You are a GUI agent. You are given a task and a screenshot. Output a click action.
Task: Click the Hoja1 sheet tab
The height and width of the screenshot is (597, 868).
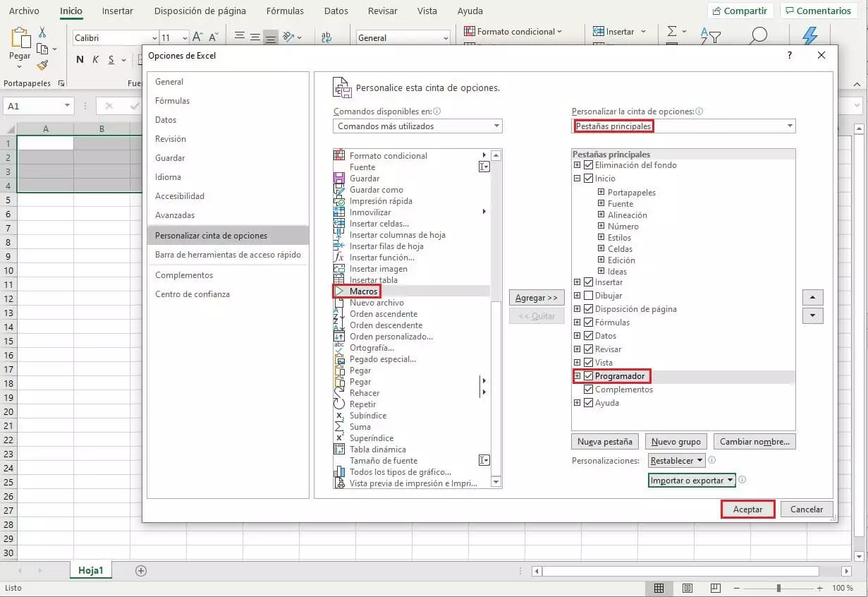(x=90, y=569)
